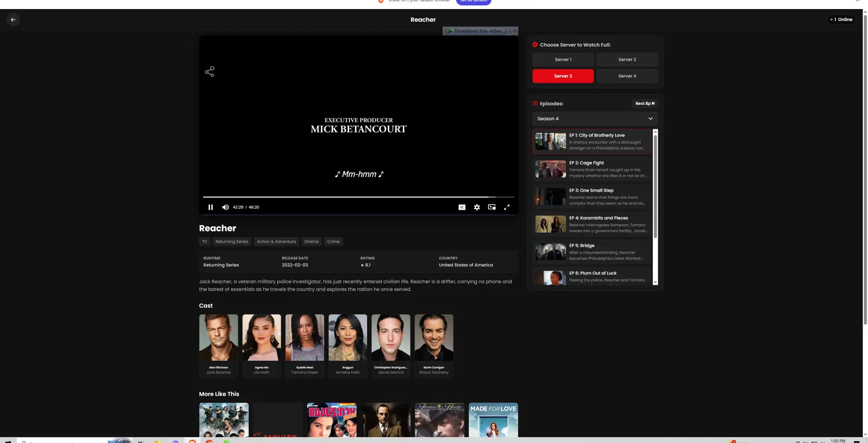Select Server 1

pos(563,60)
